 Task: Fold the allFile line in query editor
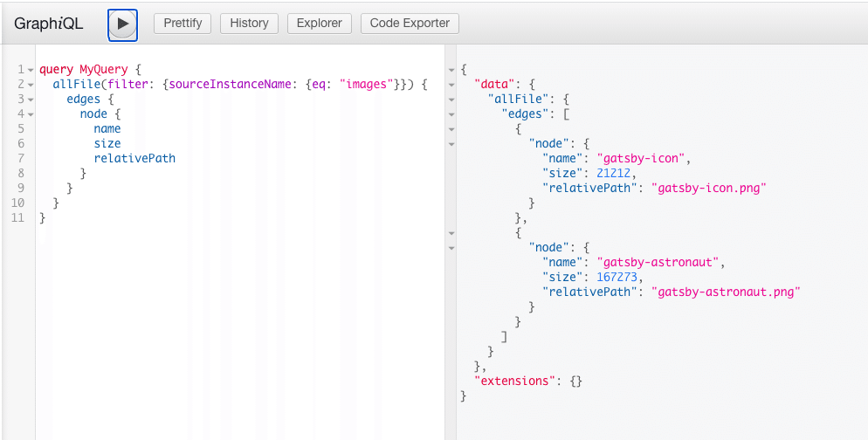[x=31, y=84]
